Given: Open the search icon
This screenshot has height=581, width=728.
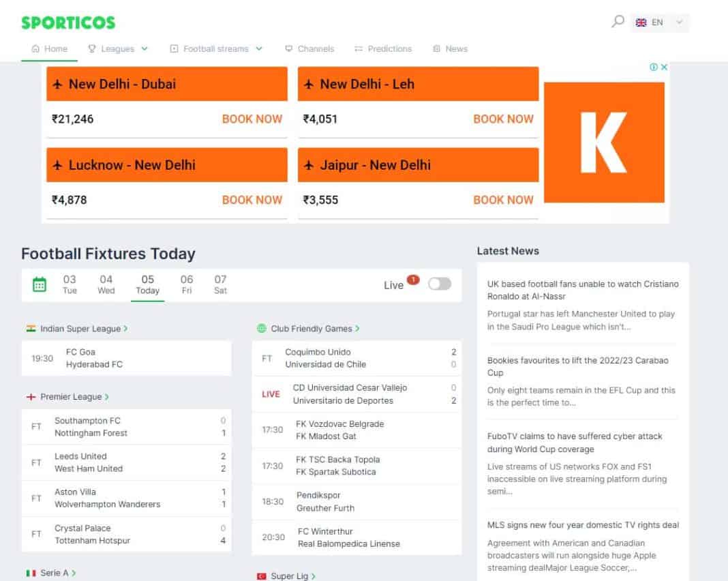Looking at the screenshot, I should [617, 21].
